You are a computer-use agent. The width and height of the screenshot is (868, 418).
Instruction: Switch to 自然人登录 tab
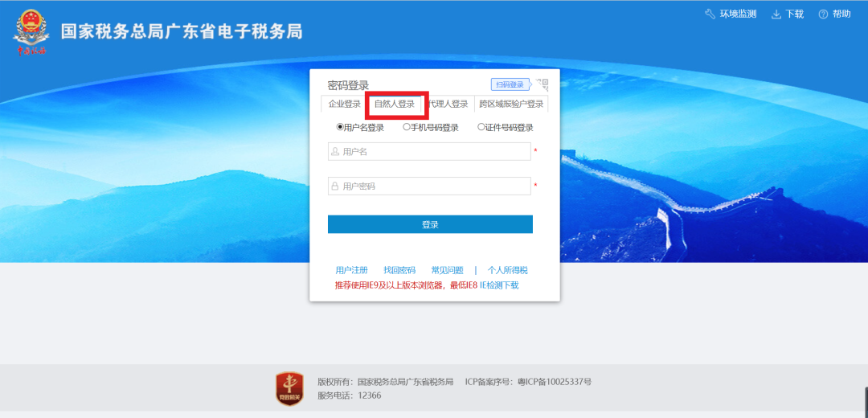point(394,104)
